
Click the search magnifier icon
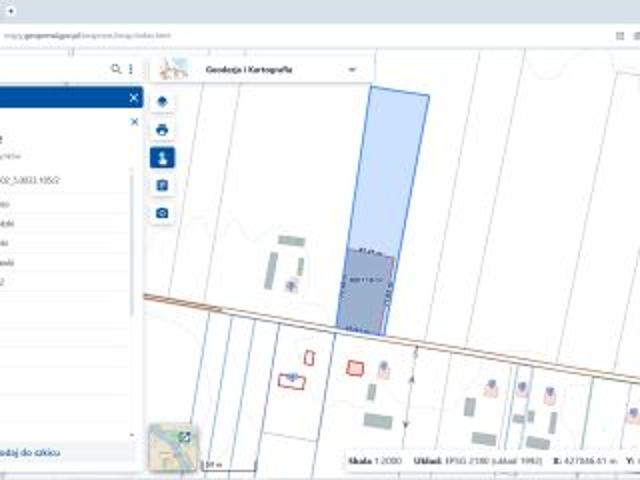pos(116,69)
